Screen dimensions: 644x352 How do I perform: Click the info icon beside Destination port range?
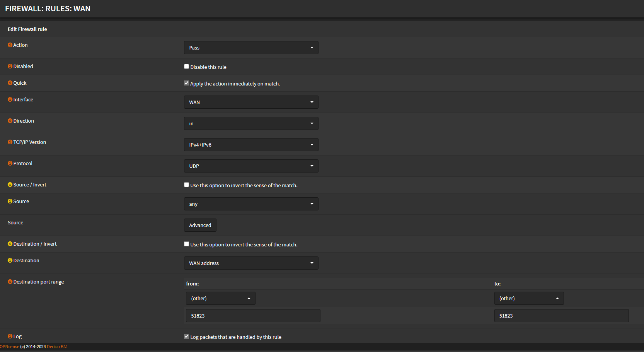pos(10,282)
